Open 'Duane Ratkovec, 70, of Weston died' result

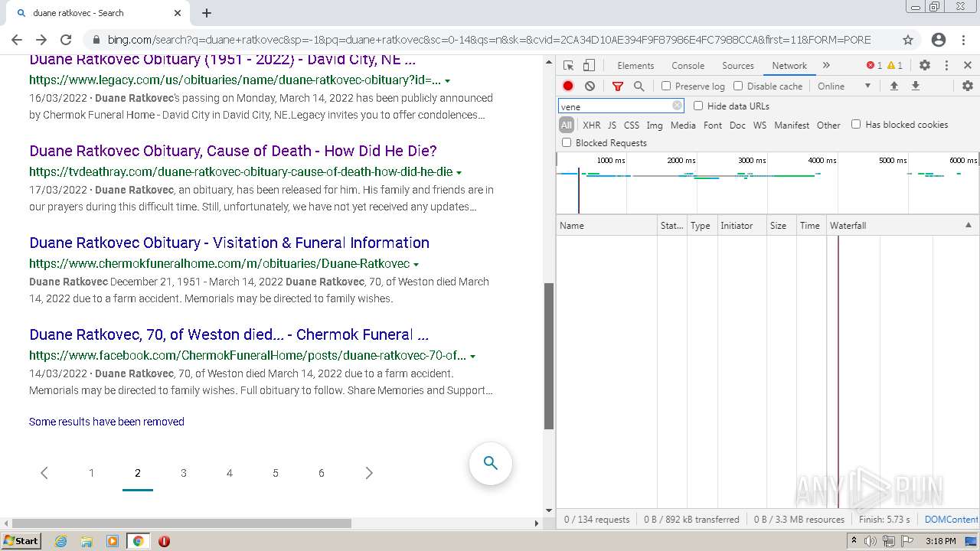[229, 334]
